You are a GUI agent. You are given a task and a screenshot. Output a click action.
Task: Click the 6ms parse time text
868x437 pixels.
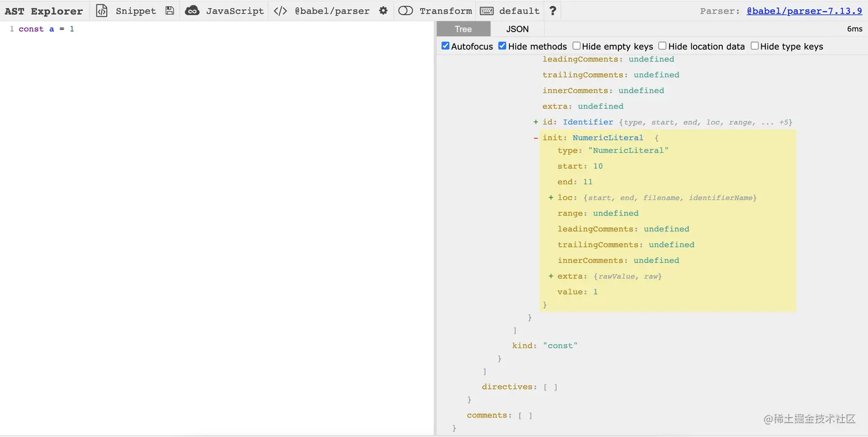pos(854,29)
